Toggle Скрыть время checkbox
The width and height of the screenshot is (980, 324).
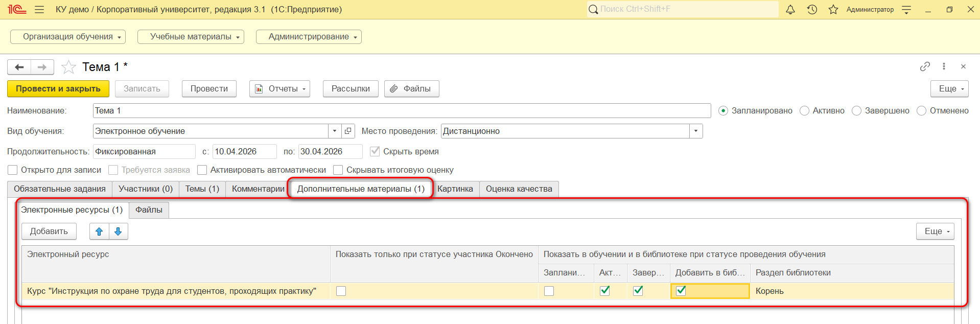(x=375, y=151)
